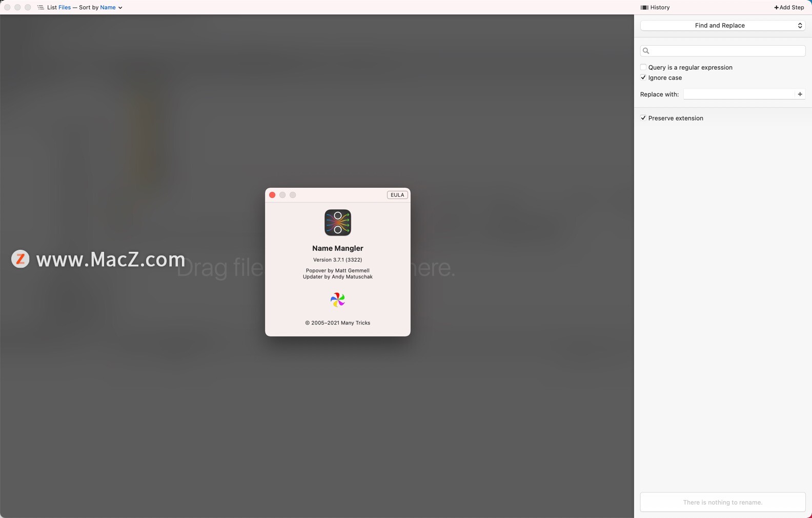The image size is (812, 518).
Task: Click the History filmstrip icon
Action: point(644,8)
